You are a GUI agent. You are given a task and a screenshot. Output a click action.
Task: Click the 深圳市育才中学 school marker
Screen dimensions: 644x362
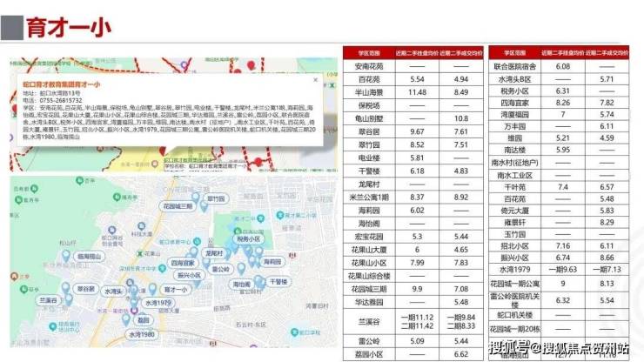(162, 269)
